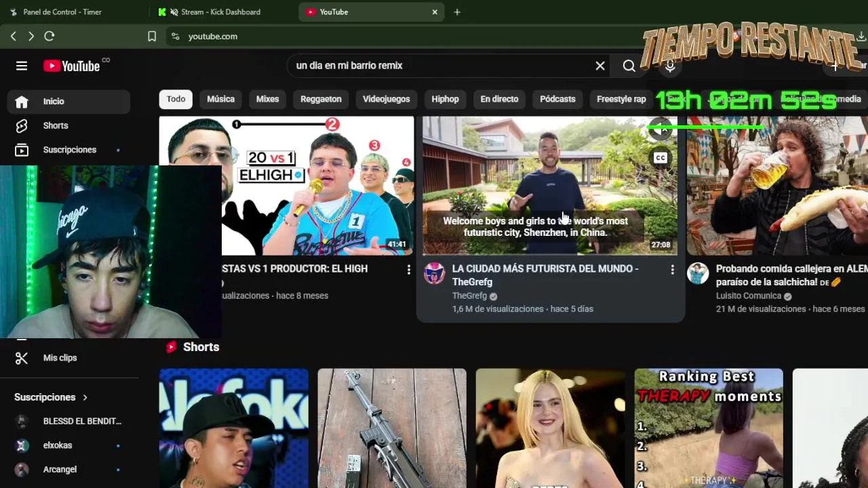Toggle subtitles CC on TheGrefg preview
The width and height of the screenshot is (868, 488).
[x=660, y=158]
